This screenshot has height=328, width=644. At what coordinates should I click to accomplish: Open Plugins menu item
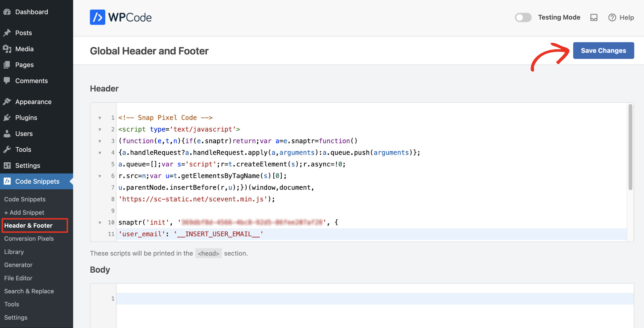[x=36, y=117]
